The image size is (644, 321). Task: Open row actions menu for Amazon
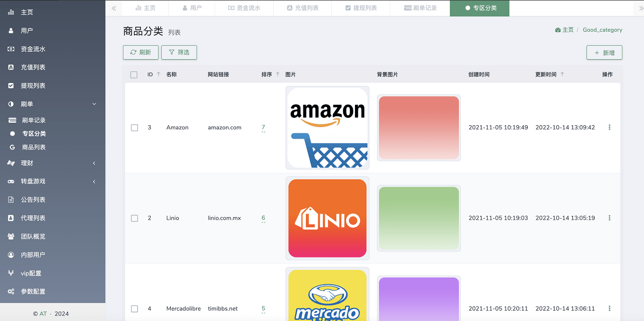[609, 127]
